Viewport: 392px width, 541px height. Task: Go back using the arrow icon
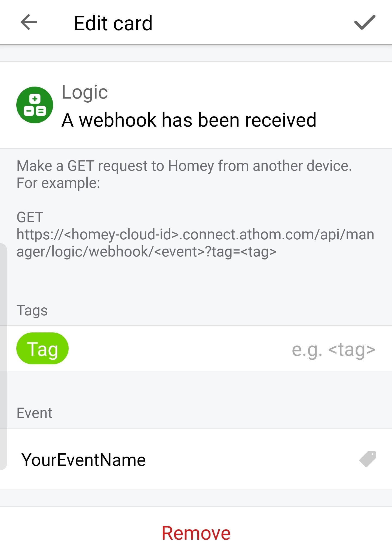29,22
